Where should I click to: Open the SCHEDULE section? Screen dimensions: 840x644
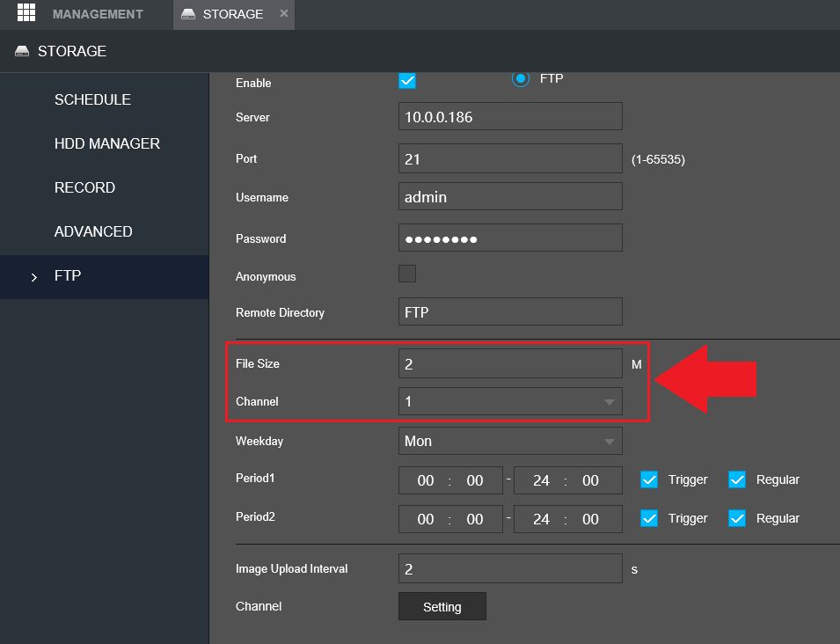click(x=92, y=99)
